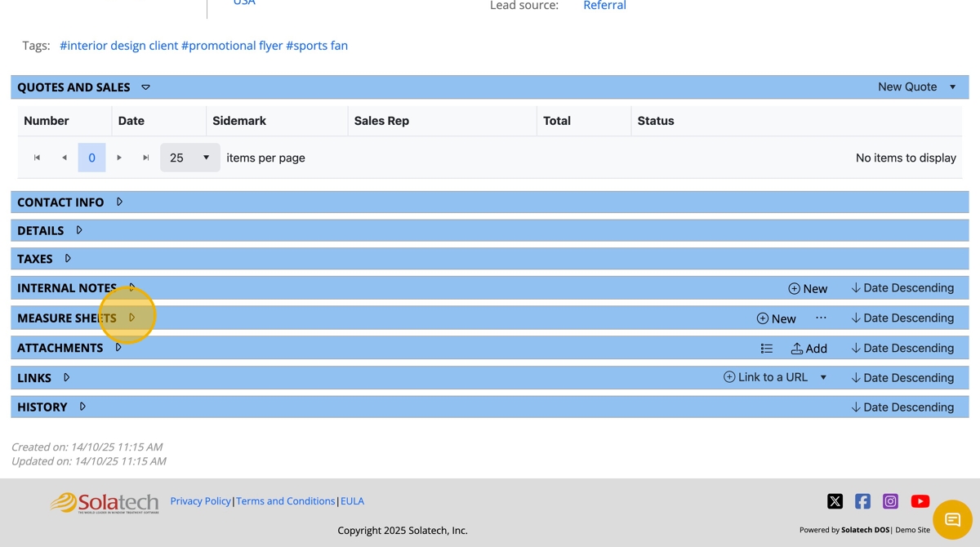Viewport: 980px width, 547px height.
Task: Sort History by Date Descending
Action: click(902, 407)
